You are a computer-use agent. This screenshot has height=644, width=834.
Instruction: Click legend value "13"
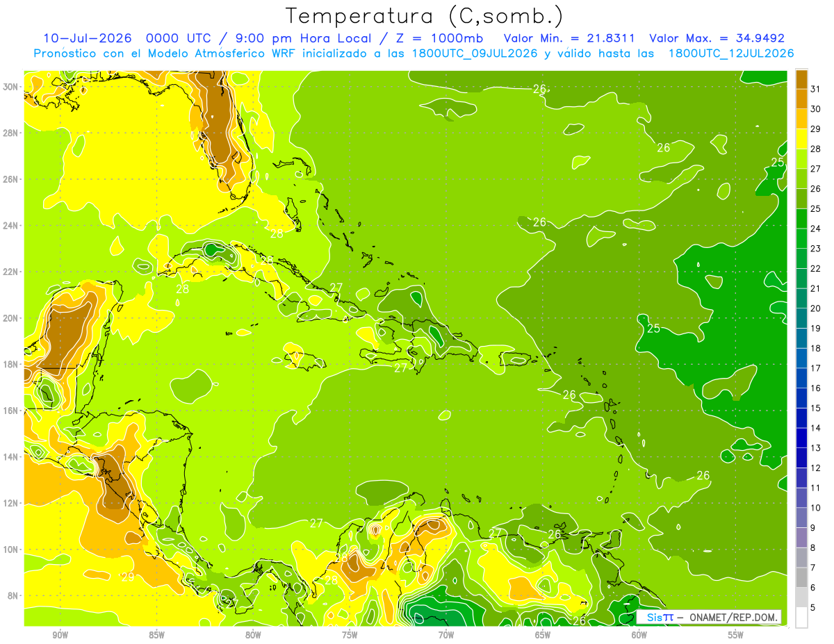(816, 448)
